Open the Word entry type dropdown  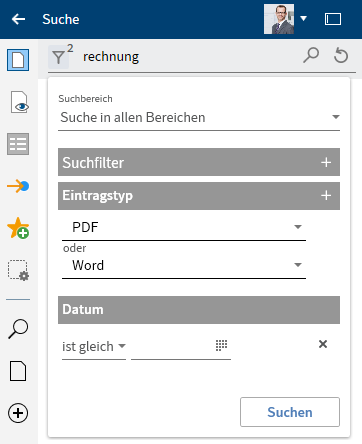[184, 265]
